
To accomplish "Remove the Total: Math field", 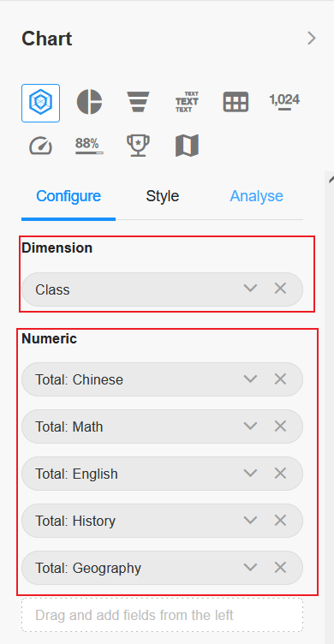I will 280,426.
